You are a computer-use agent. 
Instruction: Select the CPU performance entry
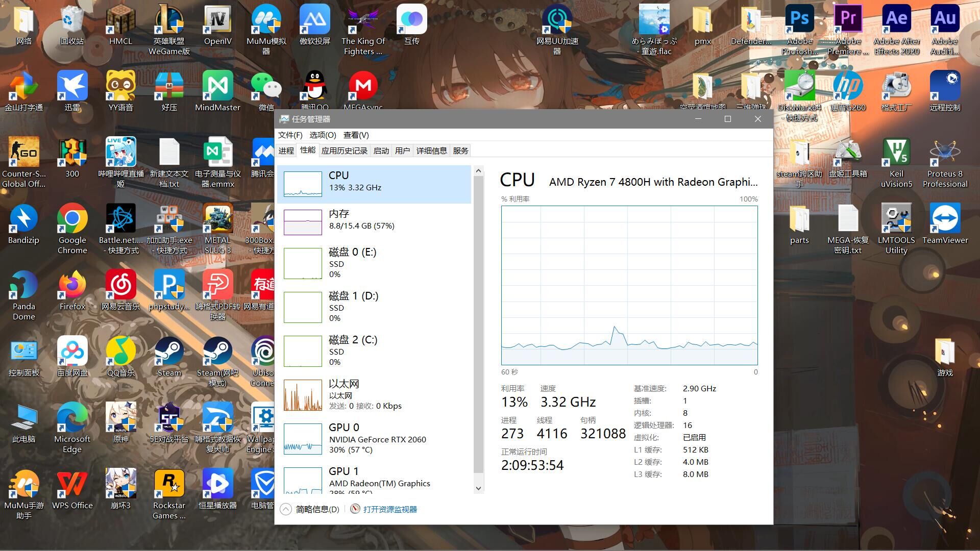click(374, 184)
